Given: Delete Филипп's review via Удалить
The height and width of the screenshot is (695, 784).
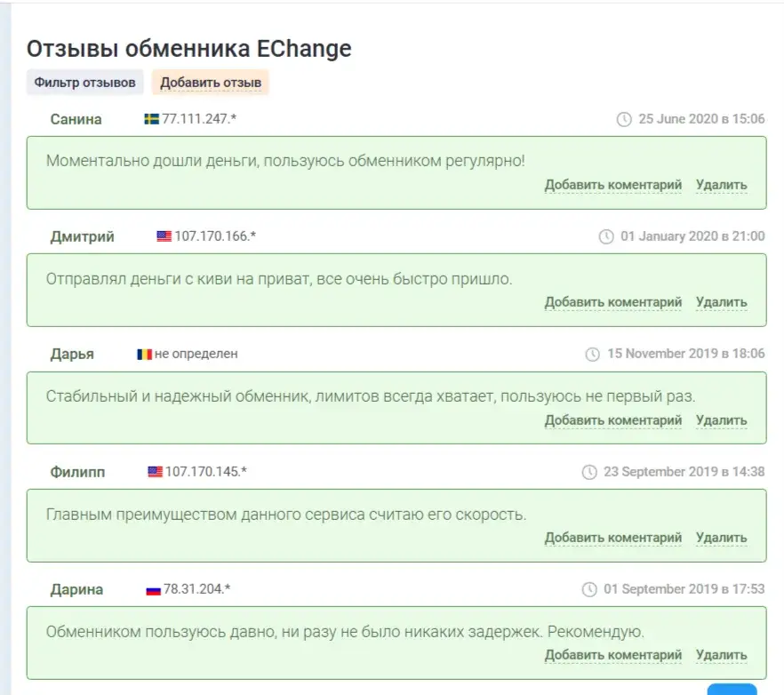Looking at the screenshot, I should (x=722, y=538).
